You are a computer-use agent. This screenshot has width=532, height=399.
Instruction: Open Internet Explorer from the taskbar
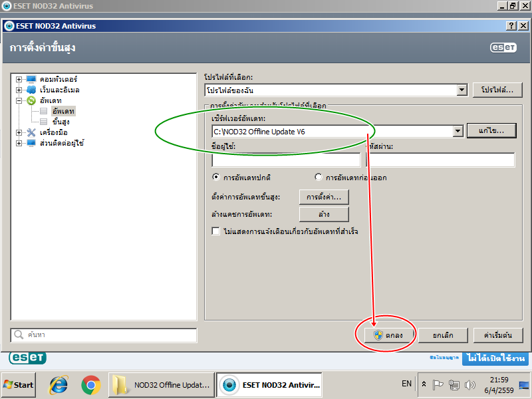pyautogui.click(x=59, y=385)
